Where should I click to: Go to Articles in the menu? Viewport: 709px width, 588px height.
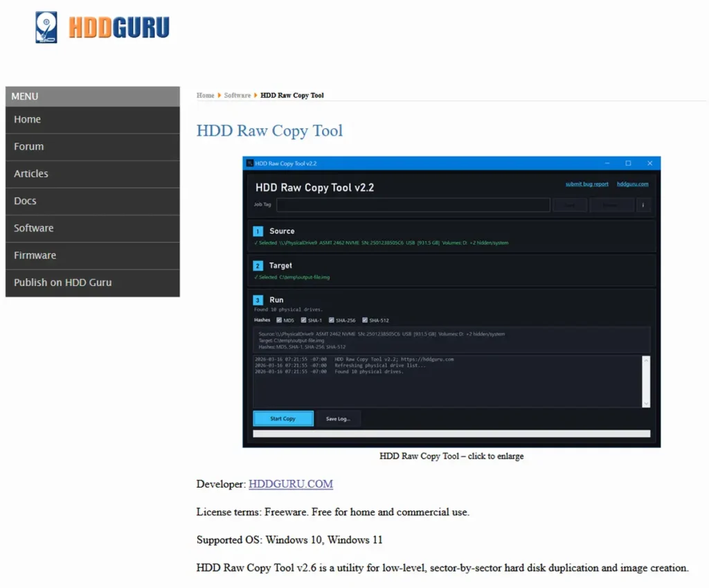(92, 174)
